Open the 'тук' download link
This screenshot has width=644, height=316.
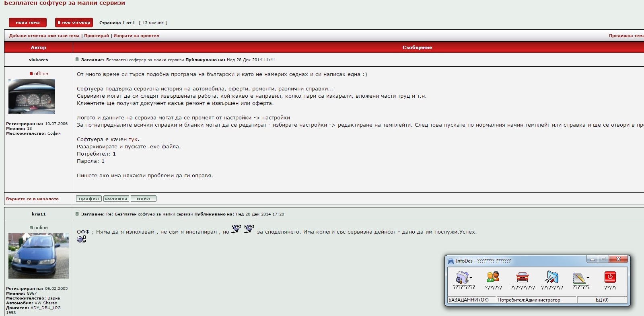[x=133, y=140]
